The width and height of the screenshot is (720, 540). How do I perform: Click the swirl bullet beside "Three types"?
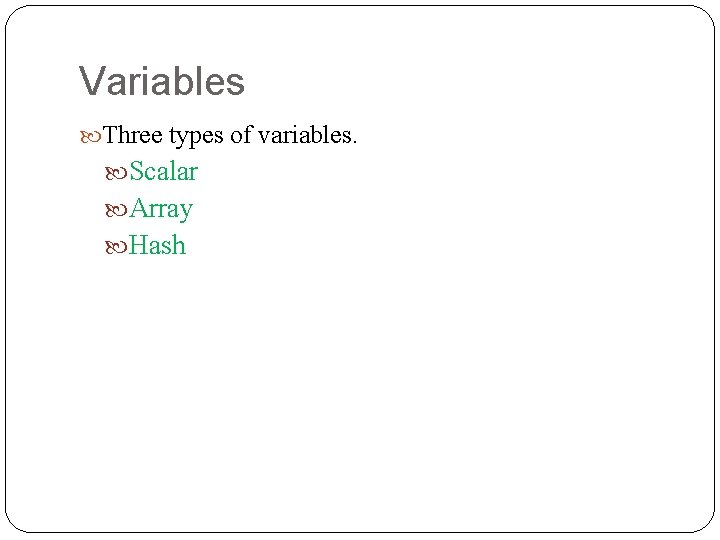point(90,137)
